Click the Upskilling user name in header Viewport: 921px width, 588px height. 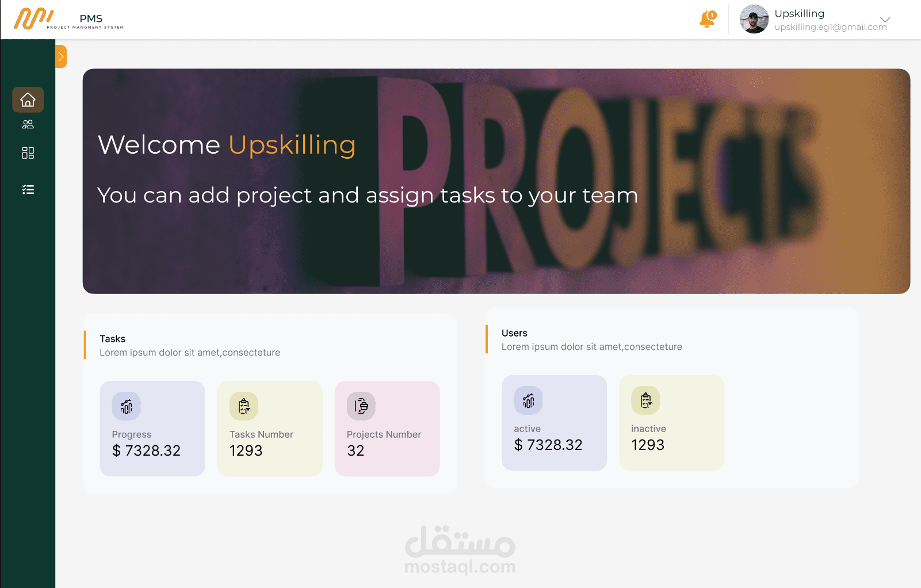point(799,13)
